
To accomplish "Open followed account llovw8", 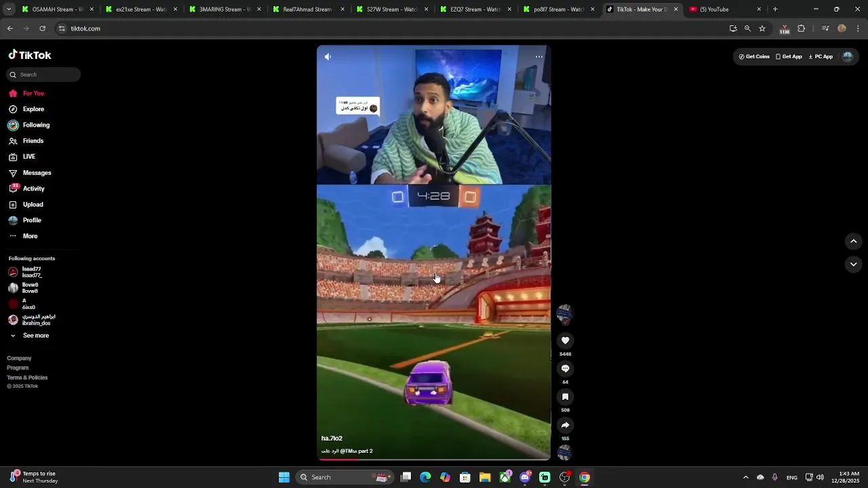I will [24, 288].
